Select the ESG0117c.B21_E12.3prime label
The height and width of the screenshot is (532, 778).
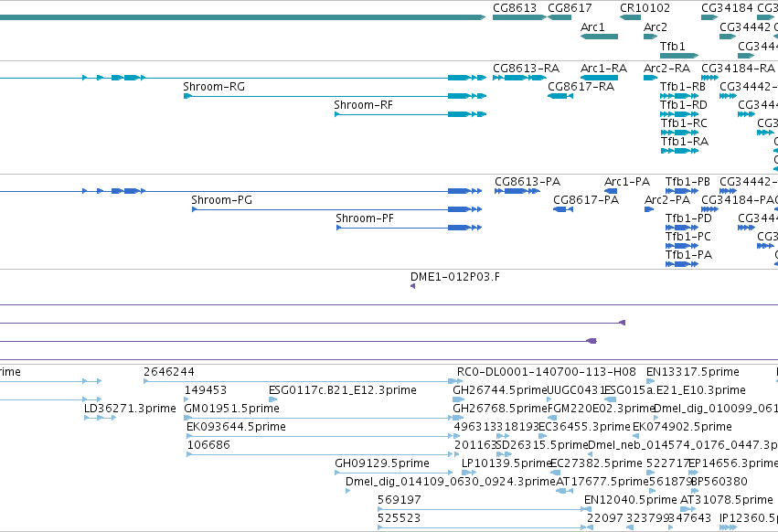pos(342,390)
